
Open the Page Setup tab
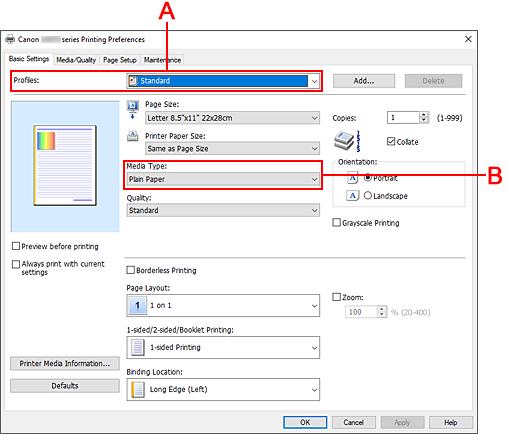[x=120, y=60]
